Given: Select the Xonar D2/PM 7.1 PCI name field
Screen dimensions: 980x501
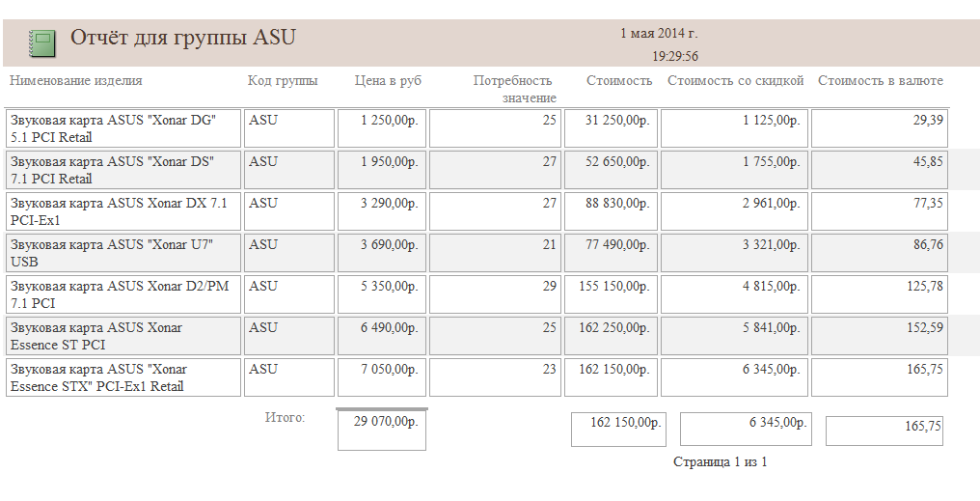Looking at the screenshot, I should (x=123, y=294).
